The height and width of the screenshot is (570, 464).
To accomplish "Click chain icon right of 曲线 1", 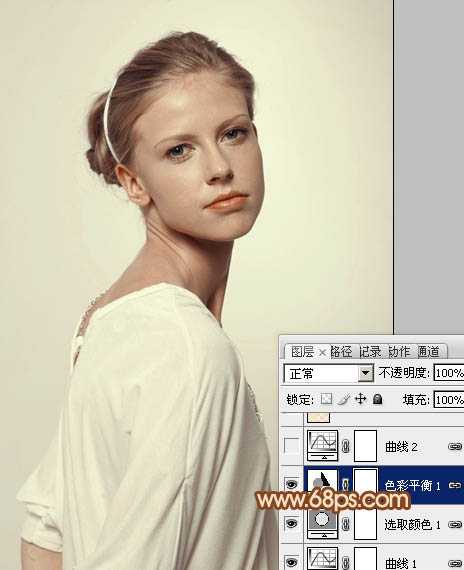I will (455, 563).
